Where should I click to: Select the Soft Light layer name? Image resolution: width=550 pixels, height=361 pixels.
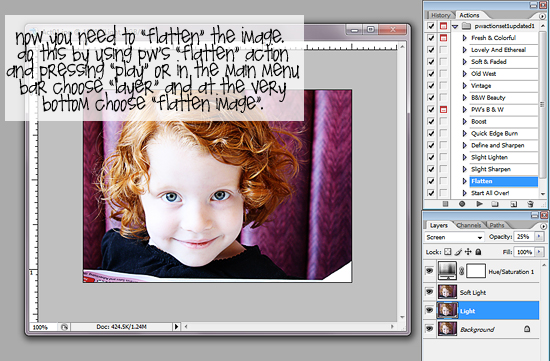coord(473,292)
